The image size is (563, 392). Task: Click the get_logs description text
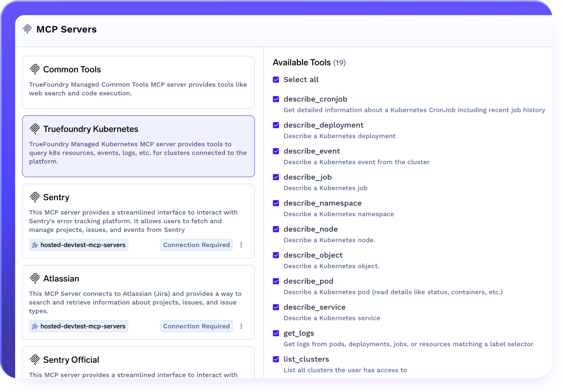point(409,344)
